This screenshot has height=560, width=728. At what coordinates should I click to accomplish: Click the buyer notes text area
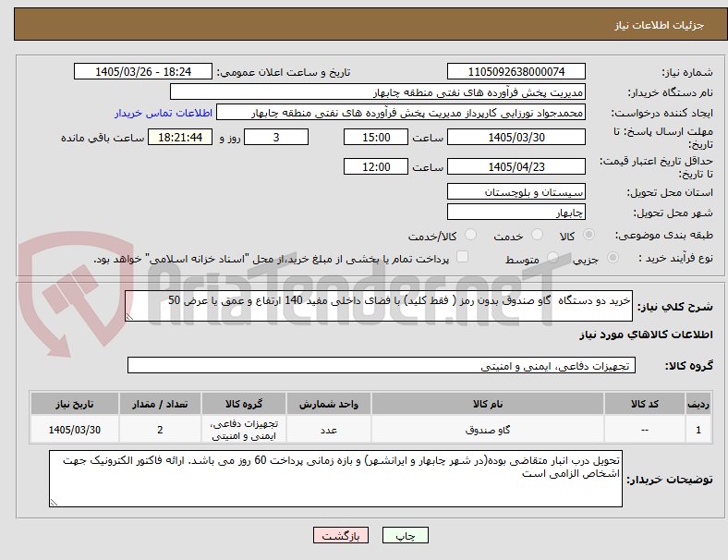(335, 479)
